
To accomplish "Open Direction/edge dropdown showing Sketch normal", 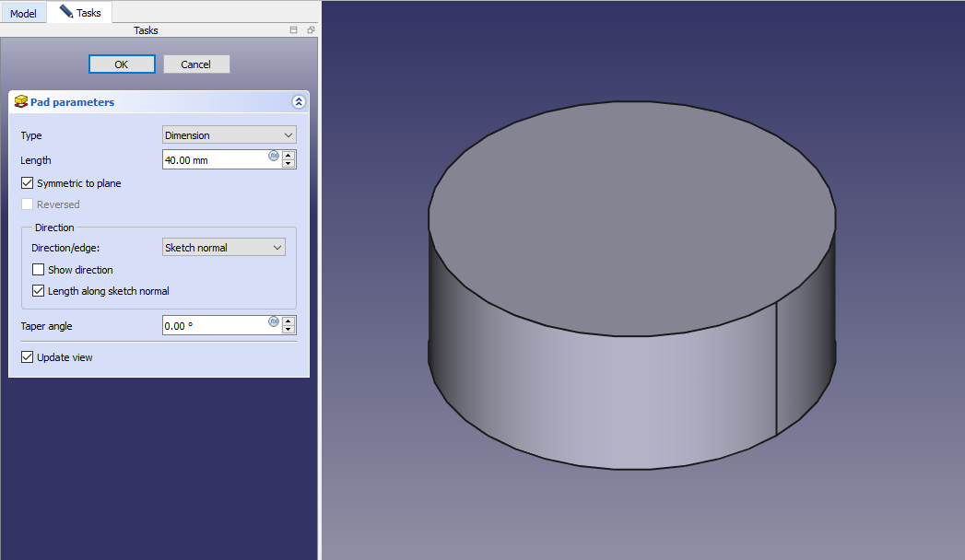I will click(223, 248).
